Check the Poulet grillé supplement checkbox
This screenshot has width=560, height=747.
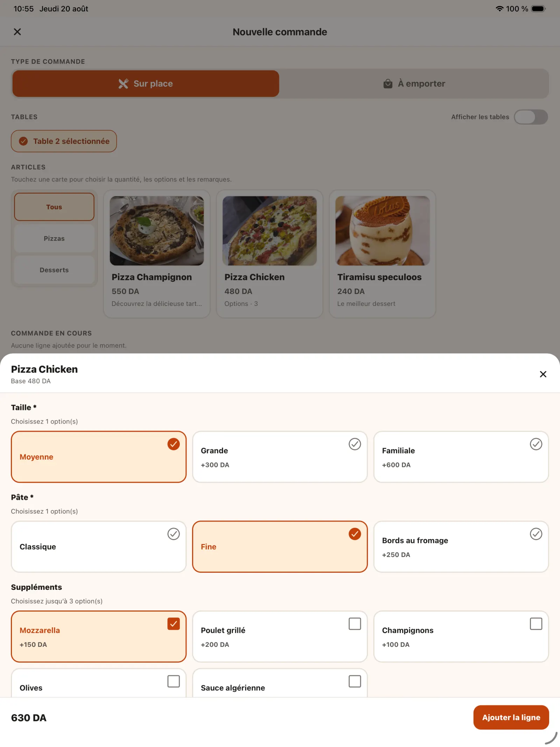point(355,624)
